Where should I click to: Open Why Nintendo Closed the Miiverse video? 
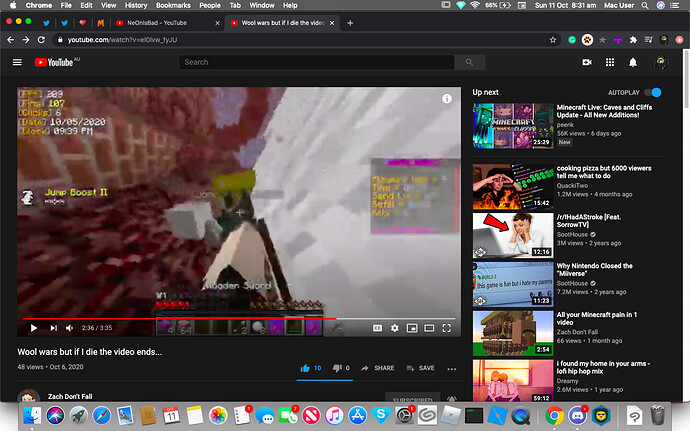click(x=513, y=284)
